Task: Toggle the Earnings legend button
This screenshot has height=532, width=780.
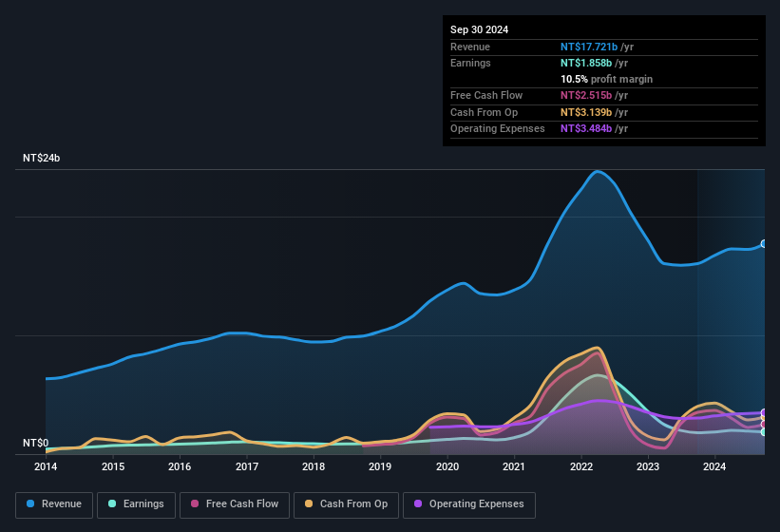Action: [136, 504]
